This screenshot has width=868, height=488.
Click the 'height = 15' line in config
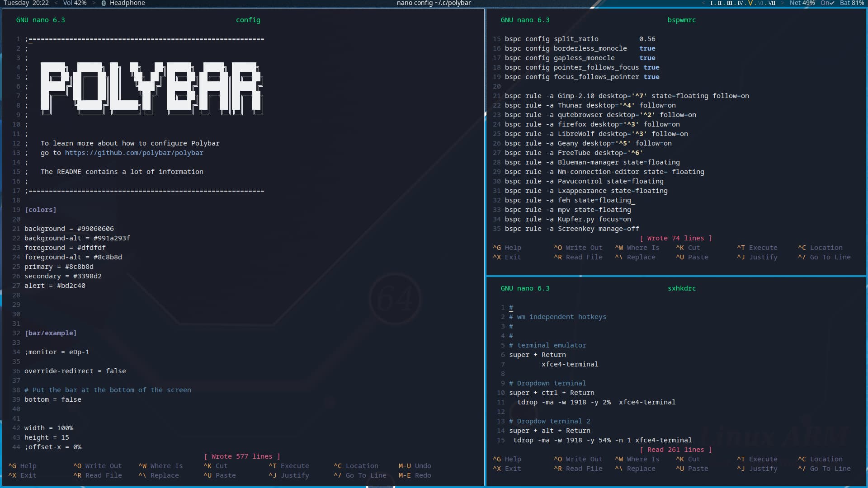pyautogui.click(x=47, y=437)
